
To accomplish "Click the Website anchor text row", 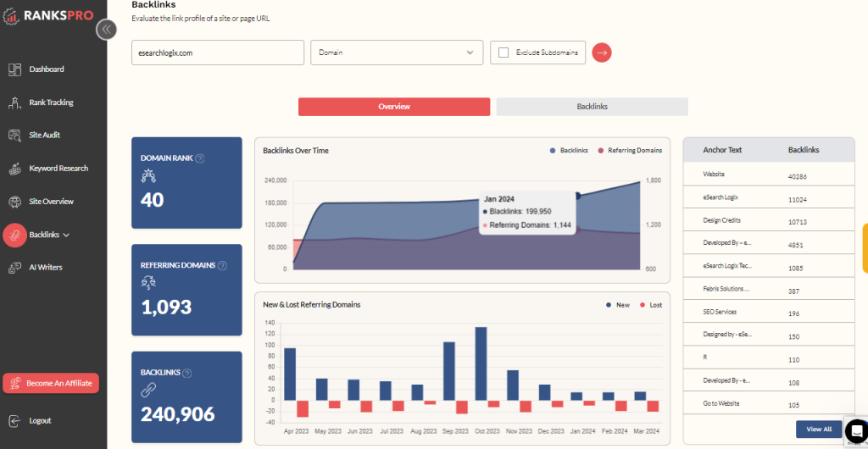I will pyautogui.click(x=769, y=175).
